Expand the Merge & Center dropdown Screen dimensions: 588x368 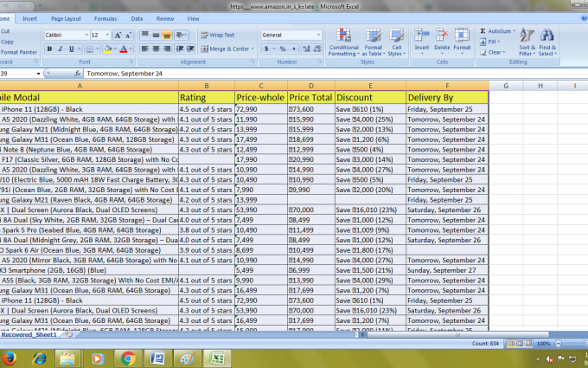[x=252, y=48]
